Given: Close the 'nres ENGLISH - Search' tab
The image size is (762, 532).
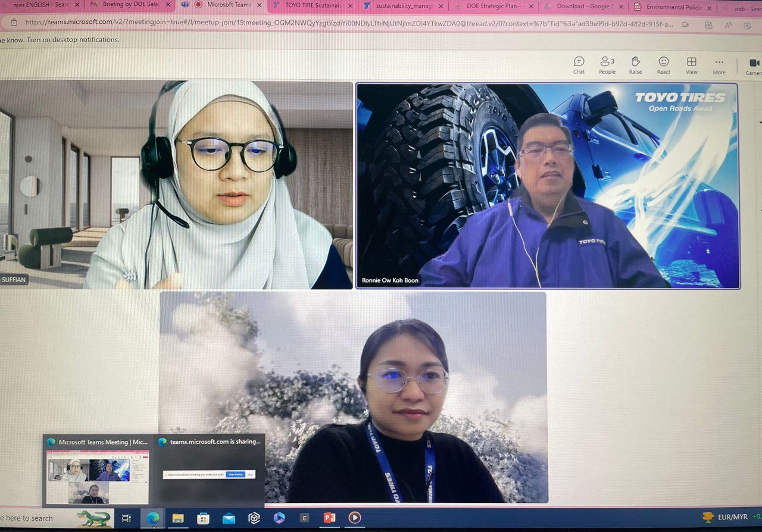Looking at the screenshot, I should coord(77,5).
